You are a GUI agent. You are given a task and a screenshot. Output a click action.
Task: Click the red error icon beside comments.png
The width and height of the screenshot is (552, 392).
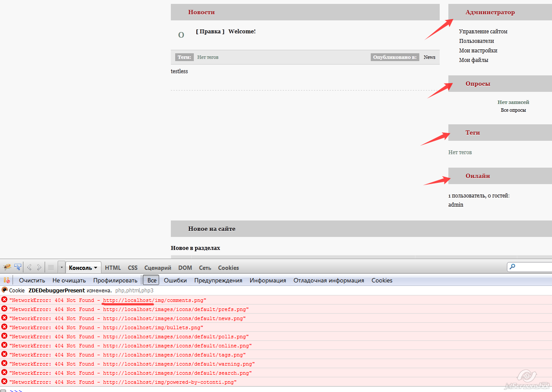pyautogui.click(x=4, y=300)
